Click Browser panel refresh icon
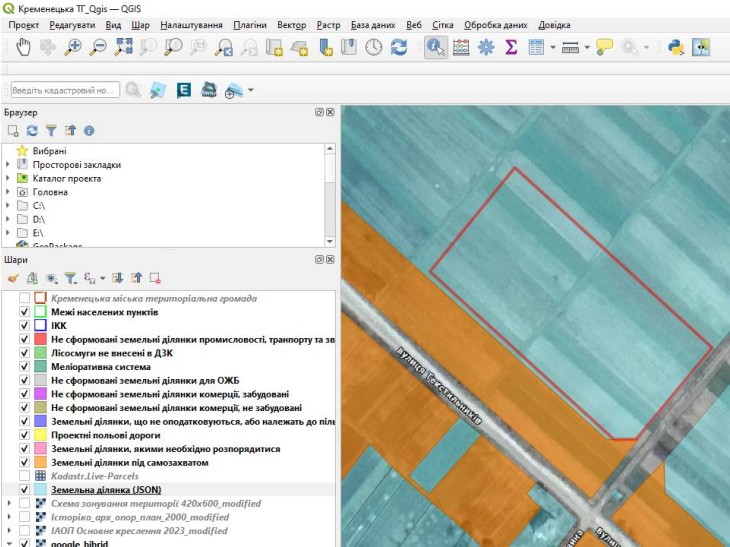 click(x=32, y=131)
